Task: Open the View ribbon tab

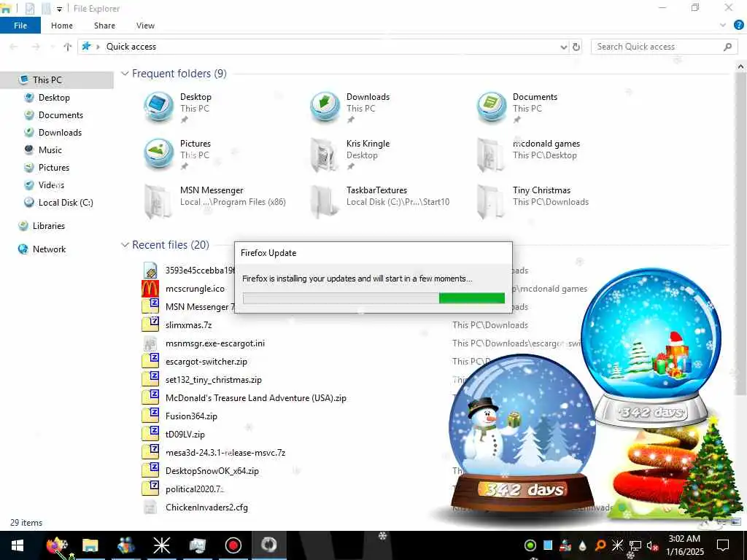Action: click(145, 26)
